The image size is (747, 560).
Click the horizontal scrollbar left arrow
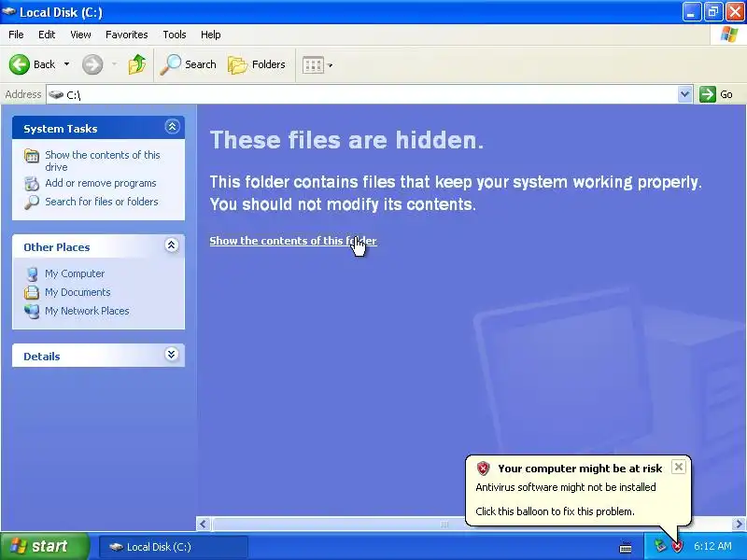pyautogui.click(x=204, y=524)
